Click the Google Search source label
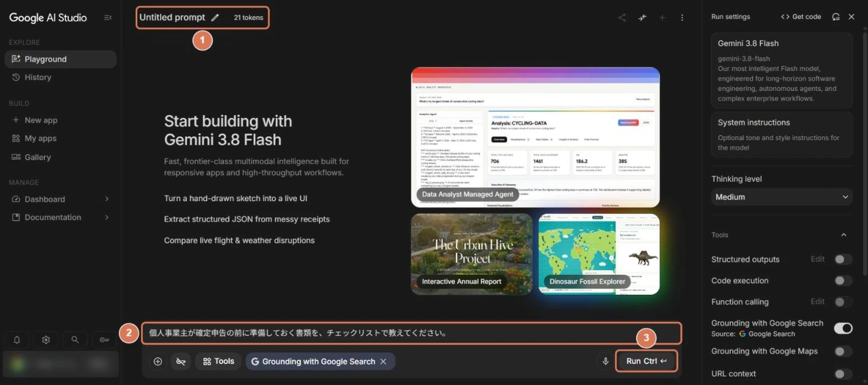The height and width of the screenshot is (385, 868). click(x=767, y=334)
